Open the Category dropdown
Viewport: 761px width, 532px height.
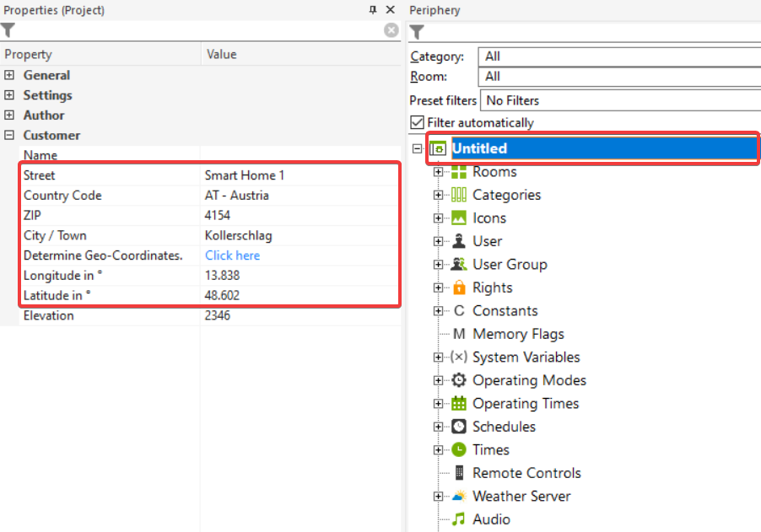coord(618,56)
